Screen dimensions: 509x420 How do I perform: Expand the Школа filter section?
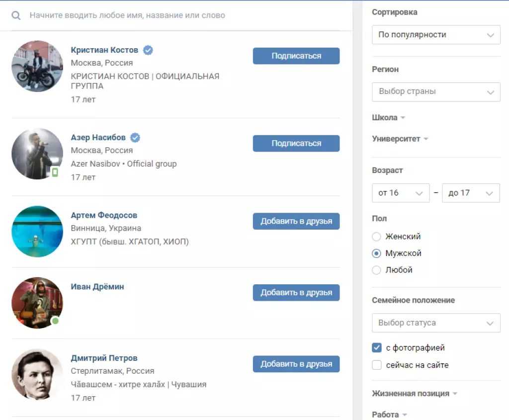coord(389,117)
